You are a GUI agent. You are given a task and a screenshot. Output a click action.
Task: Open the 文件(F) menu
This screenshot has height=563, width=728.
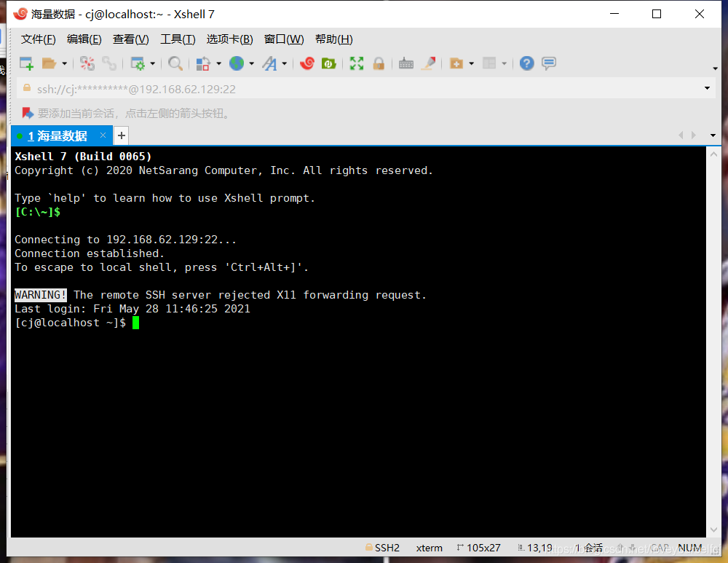click(x=38, y=39)
